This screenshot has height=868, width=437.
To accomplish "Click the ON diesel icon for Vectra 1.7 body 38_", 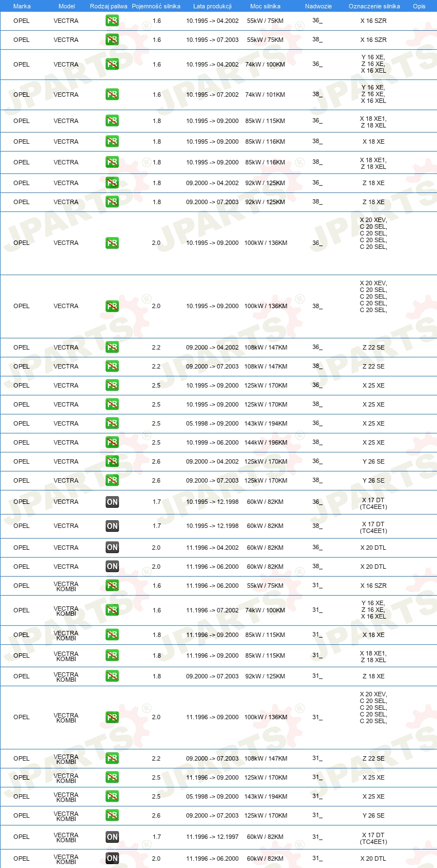I will click(112, 526).
